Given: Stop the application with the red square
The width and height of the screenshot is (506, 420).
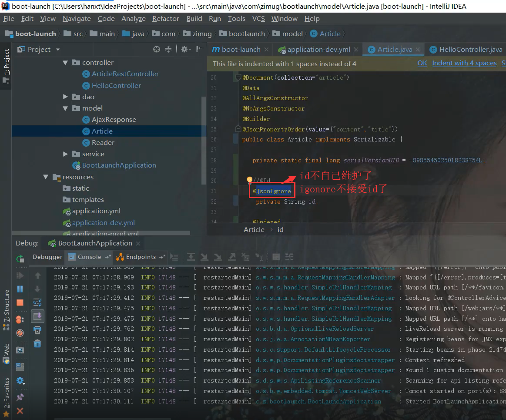Looking at the screenshot, I should coord(20,303).
